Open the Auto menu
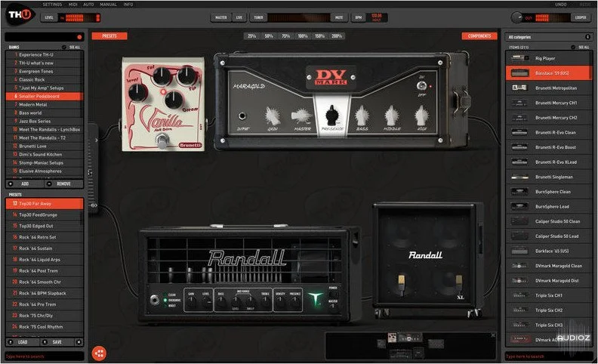Screen dimensions: 598x364 (88, 5)
